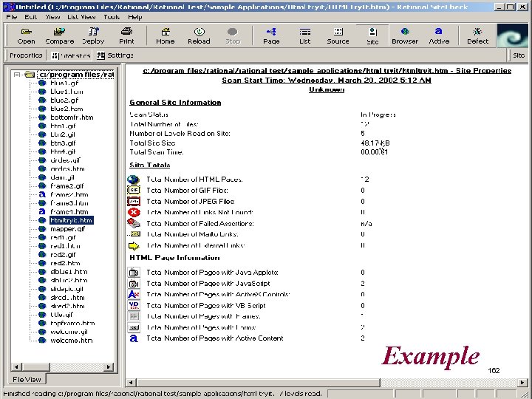This screenshot has height=399, width=532.
Task: Open the List View menu
Action: 81,17
